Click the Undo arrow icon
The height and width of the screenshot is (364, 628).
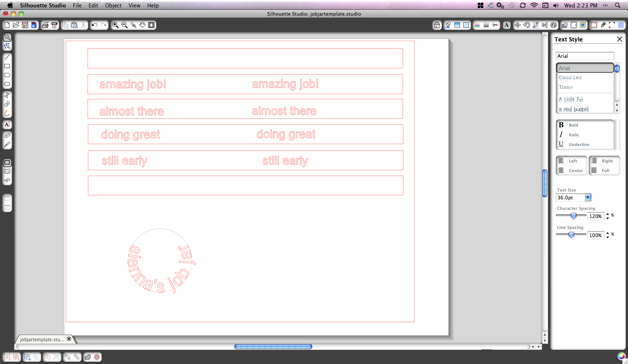[x=95, y=25]
